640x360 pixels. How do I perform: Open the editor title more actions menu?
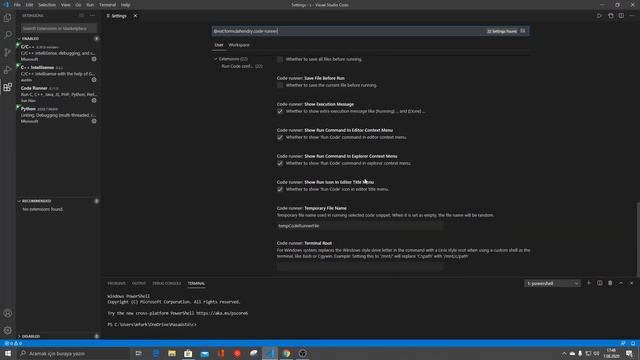pos(632,16)
